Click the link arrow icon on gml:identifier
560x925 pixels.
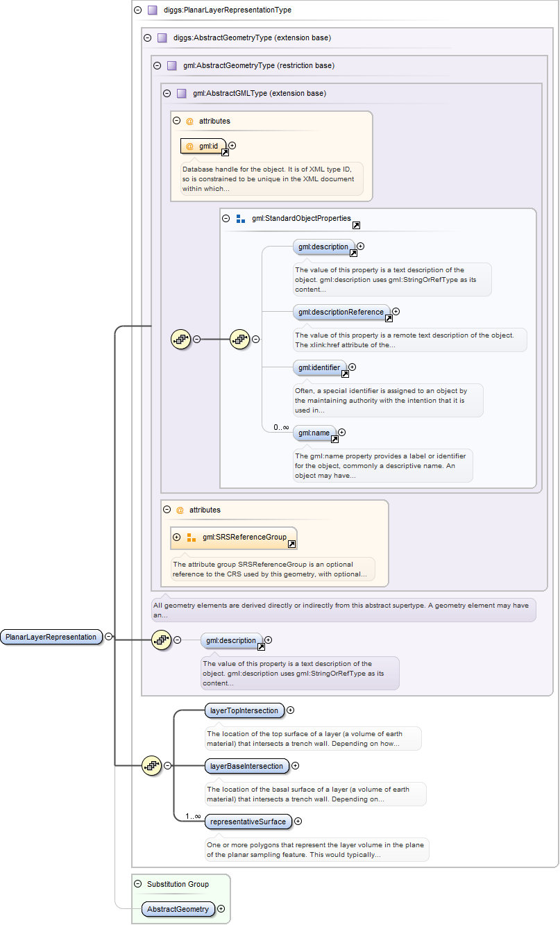click(x=345, y=374)
